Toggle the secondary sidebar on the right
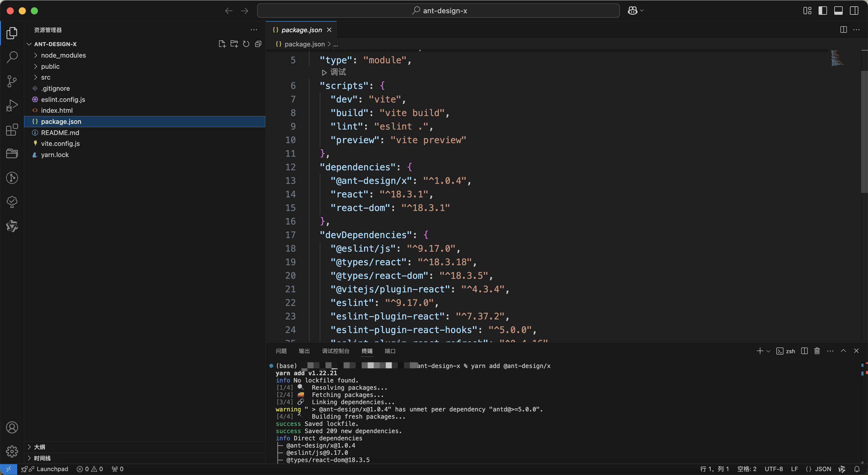Image resolution: width=868 pixels, height=475 pixels. click(x=854, y=11)
